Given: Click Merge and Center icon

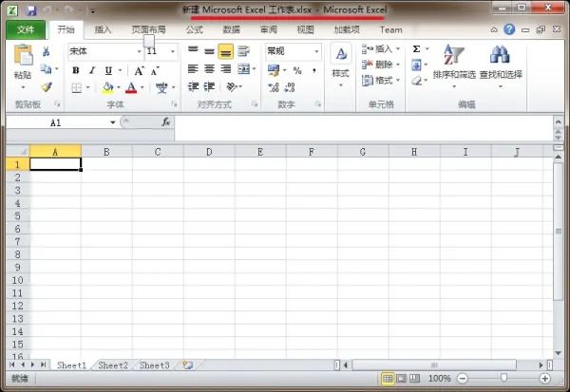Looking at the screenshot, I should pos(244,68).
